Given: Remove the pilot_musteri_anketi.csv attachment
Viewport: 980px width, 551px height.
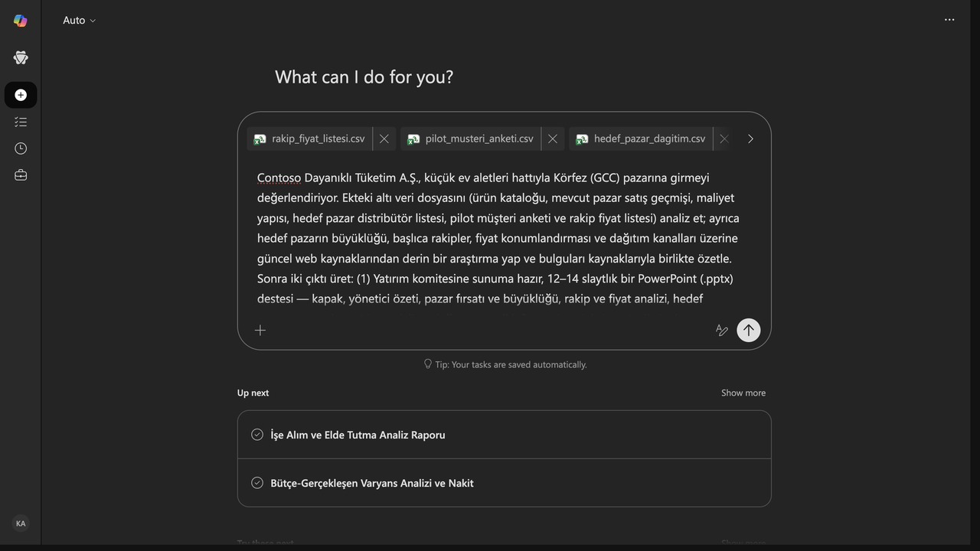Looking at the screenshot, I should (x=553, y=139).
